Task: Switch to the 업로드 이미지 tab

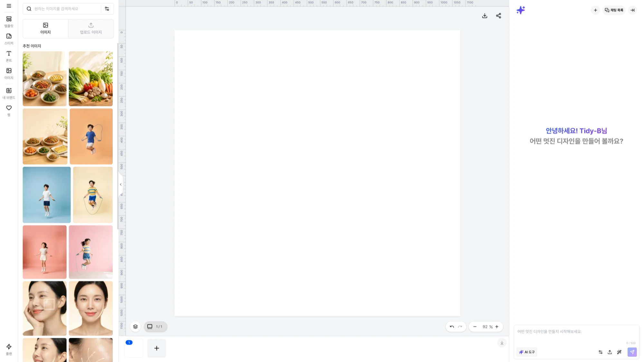Action: (x=91, y=28)
